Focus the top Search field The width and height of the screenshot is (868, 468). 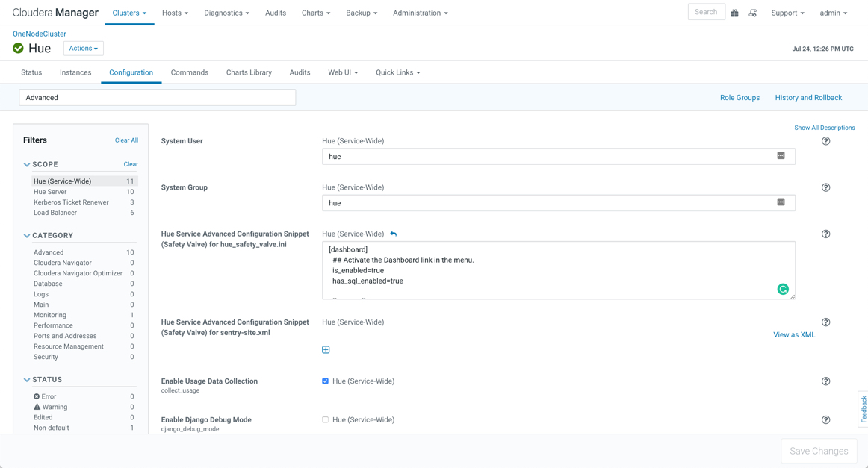coord(707,12)
